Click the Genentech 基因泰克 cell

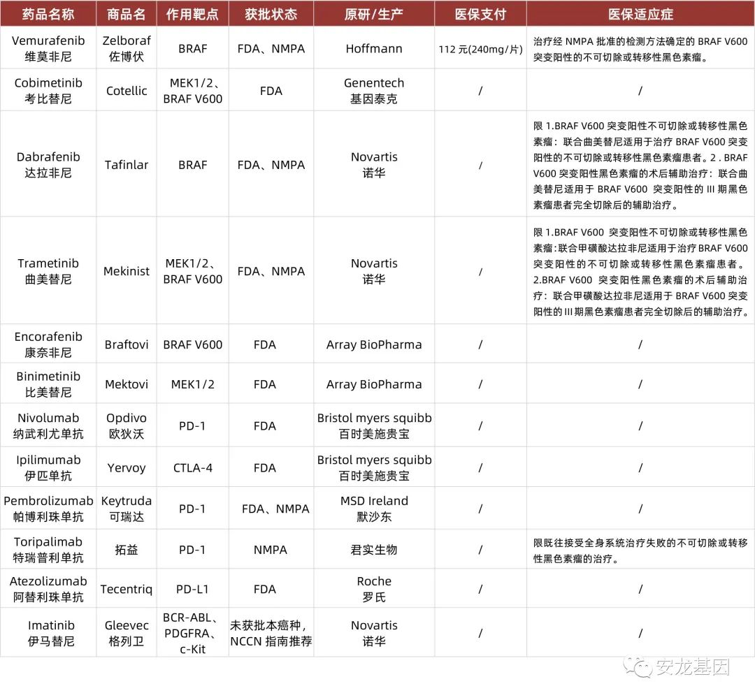click(x=374, y=90)
